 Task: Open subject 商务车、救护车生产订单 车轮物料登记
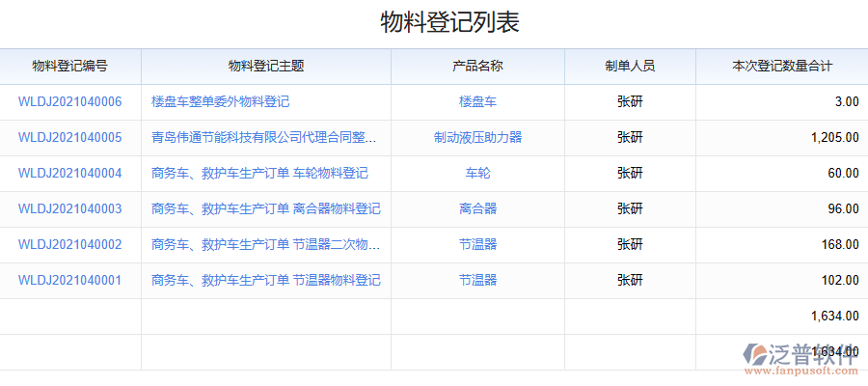click(259, 174)
